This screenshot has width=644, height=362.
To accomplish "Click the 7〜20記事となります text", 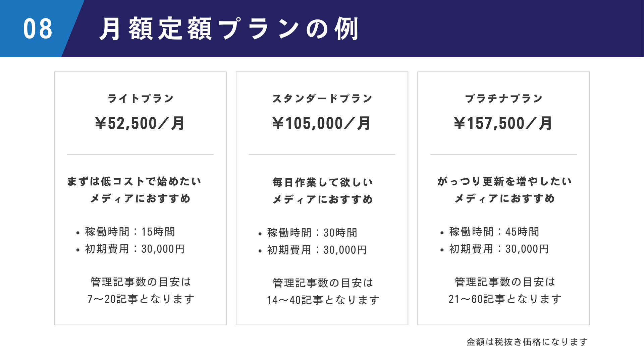I will click(141, 299).
